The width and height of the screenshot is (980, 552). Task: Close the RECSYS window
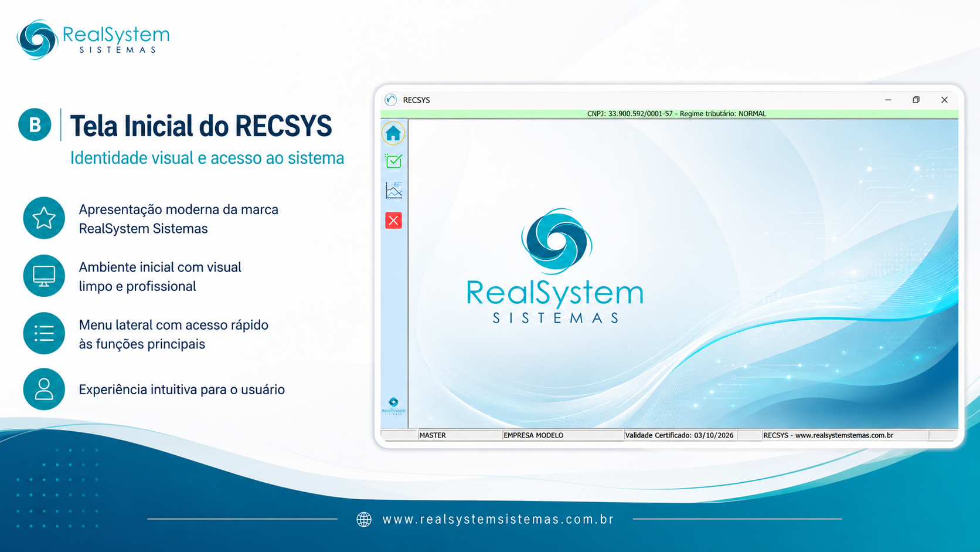click(x=944, y=100)
